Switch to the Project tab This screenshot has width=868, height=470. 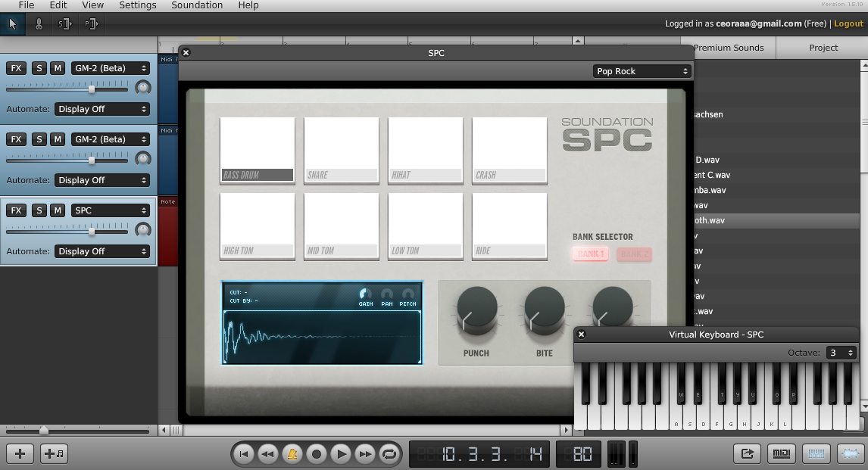pos(823,48)
